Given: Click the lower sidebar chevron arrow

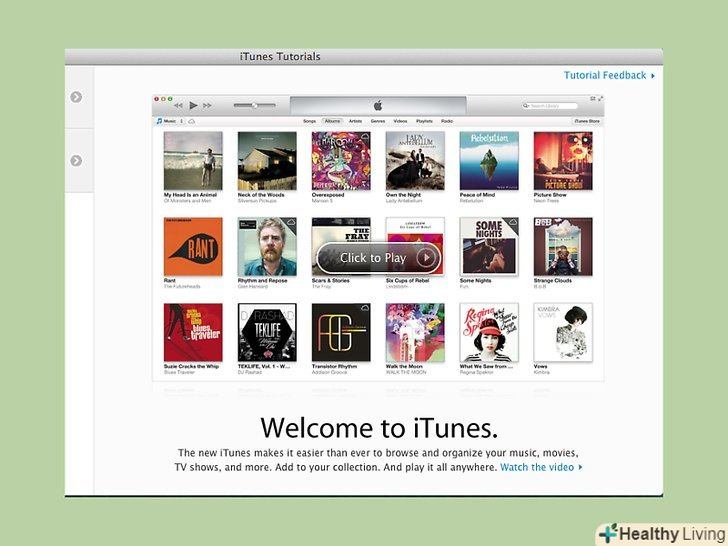Looking at the screenshot, I should 76,161.
